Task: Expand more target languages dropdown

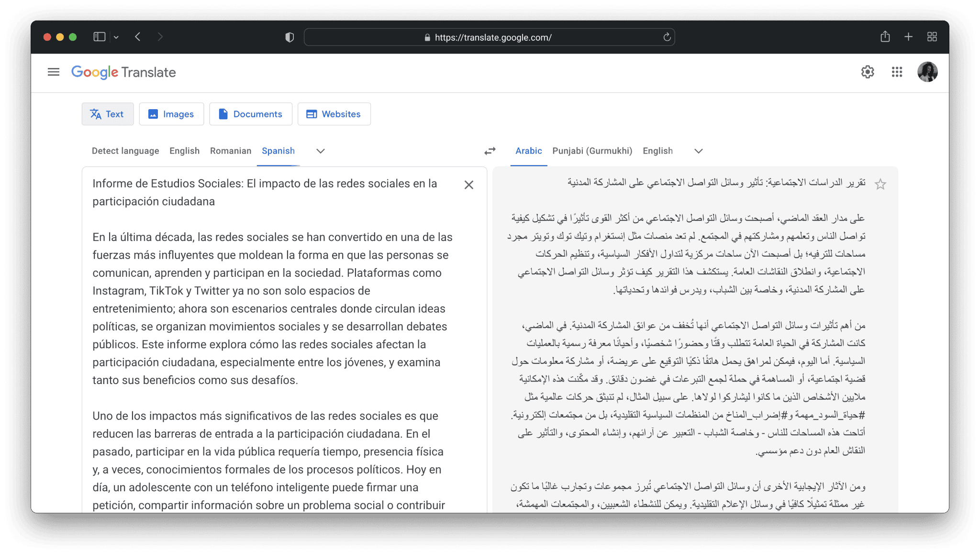Action: pyautogui.click(x=698, y=151)
